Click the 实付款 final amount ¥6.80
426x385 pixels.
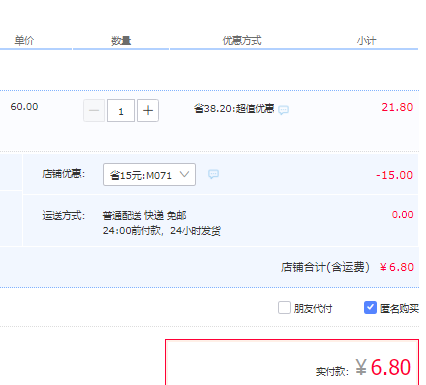(x=383, y=367)
